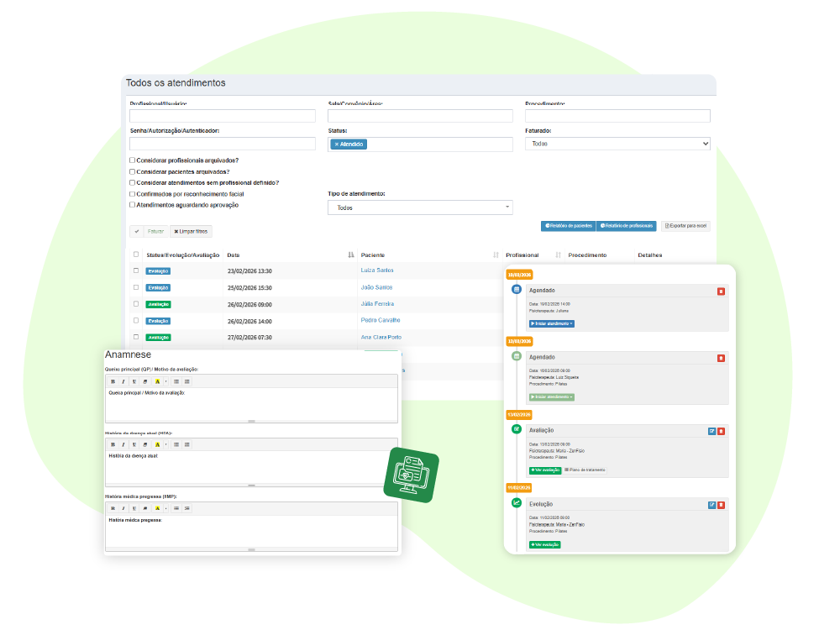This screenshot has width=840, height=630.
Task: Toggle italic in História médica pregressa editor
Action: point(123,508)
